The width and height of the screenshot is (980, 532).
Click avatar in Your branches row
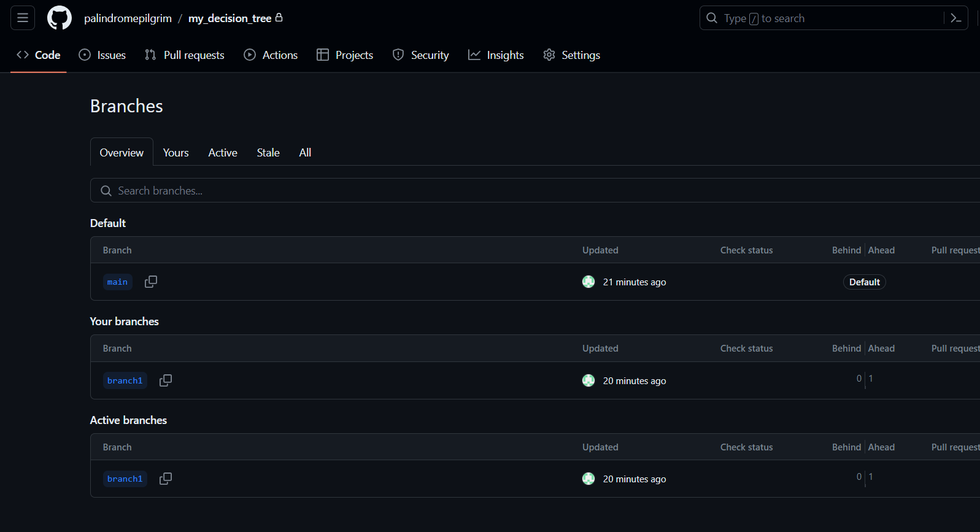pos(588,380)
